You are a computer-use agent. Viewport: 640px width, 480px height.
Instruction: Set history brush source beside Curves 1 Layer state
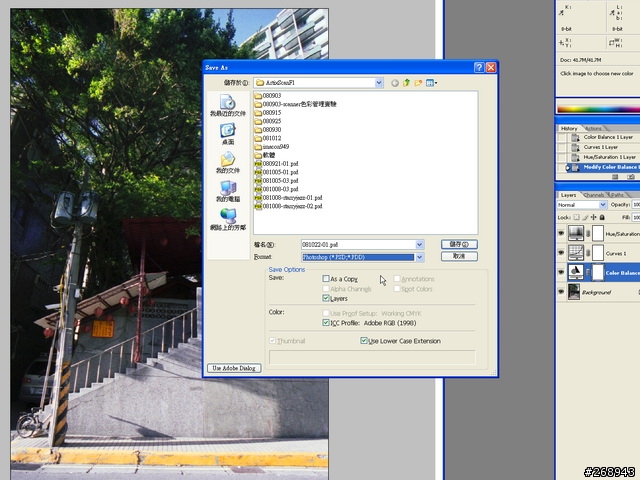click(x=562, y=147)
